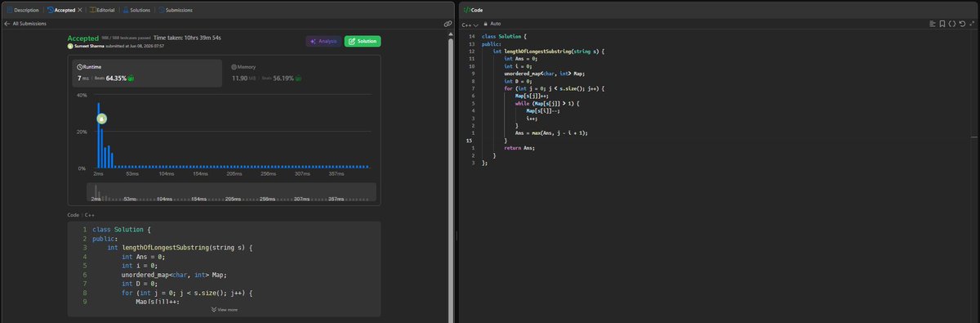This screenshot has height=323, width=980.
Task: Click the '7 ms' runtime value
Action: click(x=83, y=78)
